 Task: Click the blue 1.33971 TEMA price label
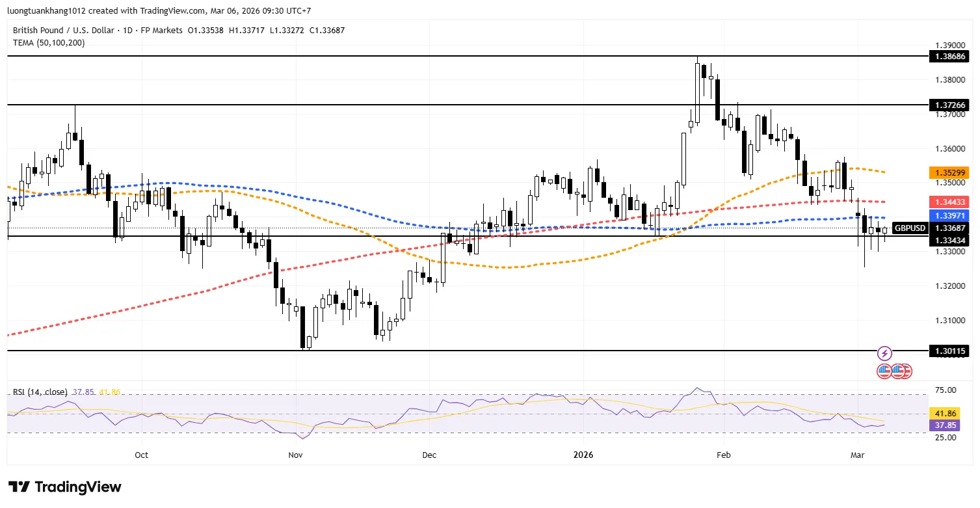tap(951, 215)
